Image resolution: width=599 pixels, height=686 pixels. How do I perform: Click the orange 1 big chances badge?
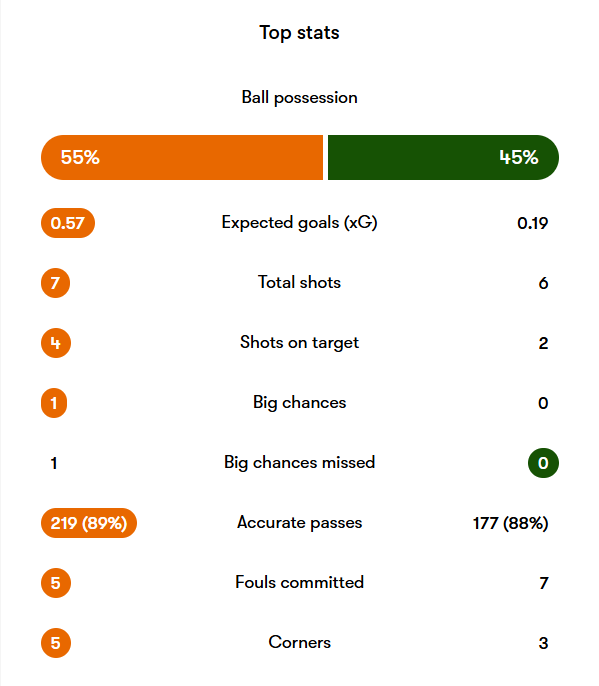(x=54, y=403)
